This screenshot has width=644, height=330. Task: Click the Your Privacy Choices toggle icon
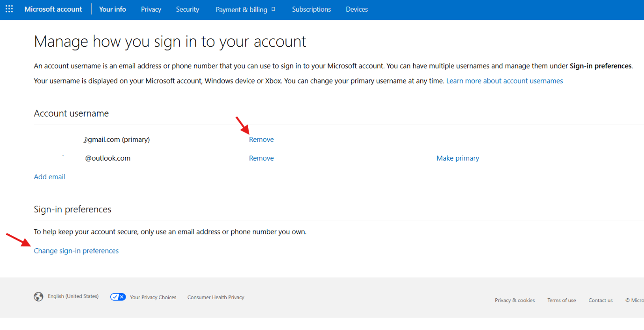click(x=118, y=297)
